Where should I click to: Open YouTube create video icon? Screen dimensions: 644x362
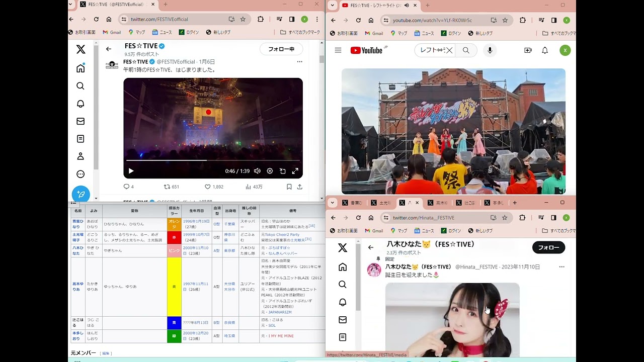pyautogui.click(x=528, y=50)
